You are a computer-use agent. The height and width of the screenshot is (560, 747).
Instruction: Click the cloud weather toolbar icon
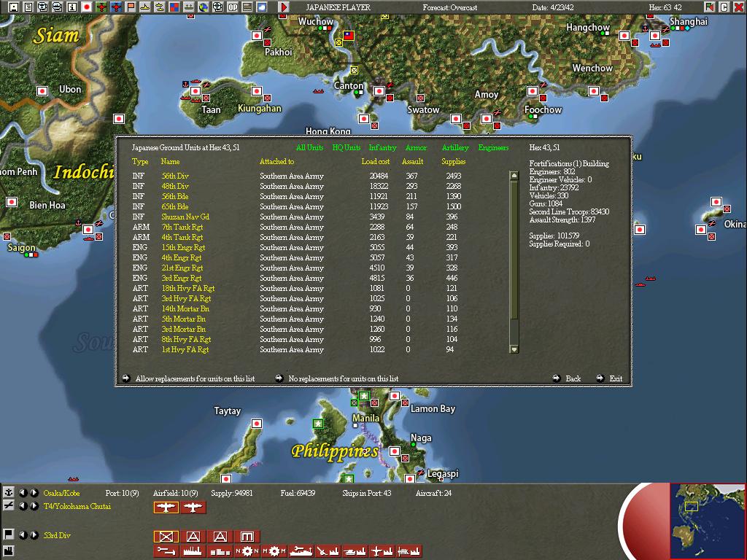point(262,7)
